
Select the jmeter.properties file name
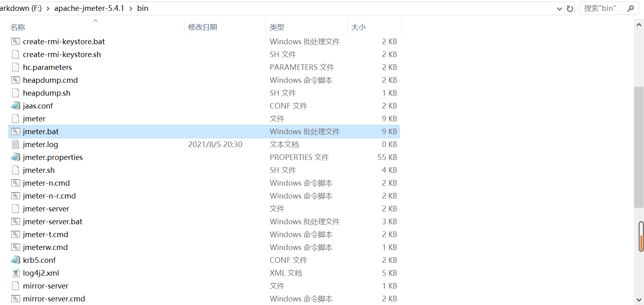tap(53, 157)
